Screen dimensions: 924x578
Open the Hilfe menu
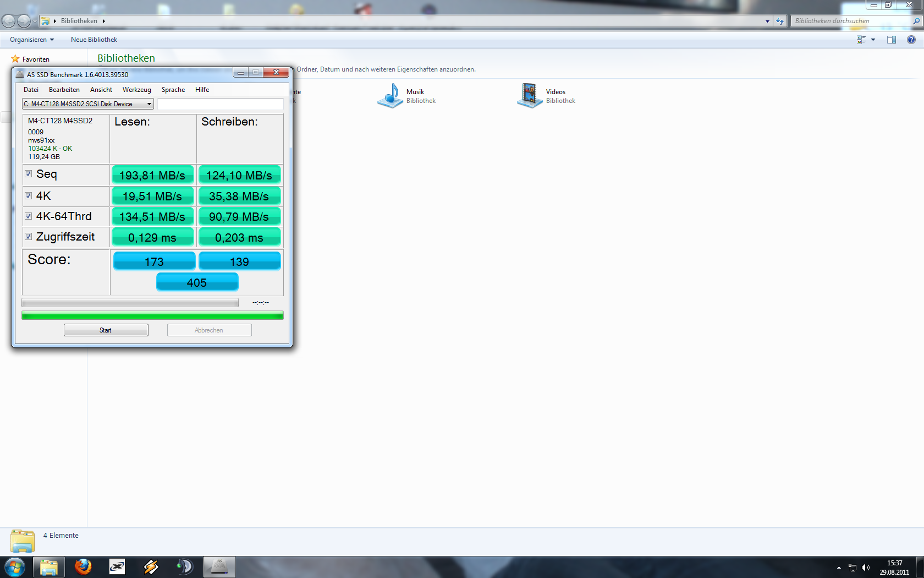pyautogui.click(x=202, y=90)
